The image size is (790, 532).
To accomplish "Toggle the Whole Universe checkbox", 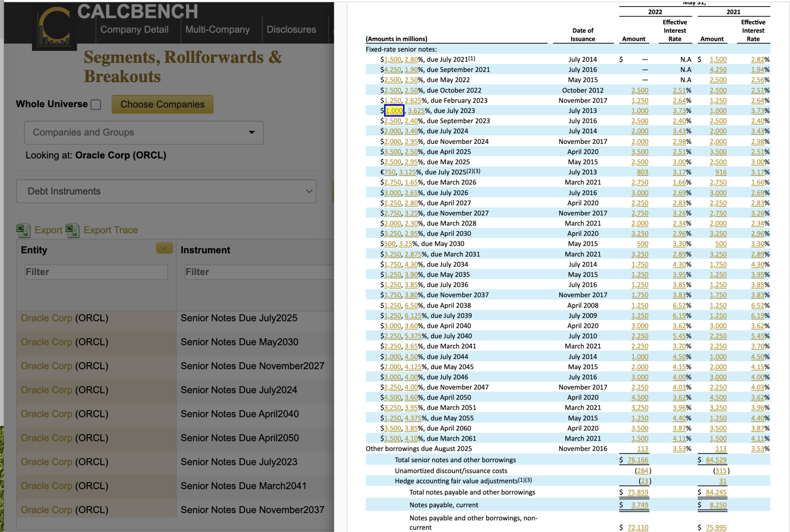I will click(96, 105).
